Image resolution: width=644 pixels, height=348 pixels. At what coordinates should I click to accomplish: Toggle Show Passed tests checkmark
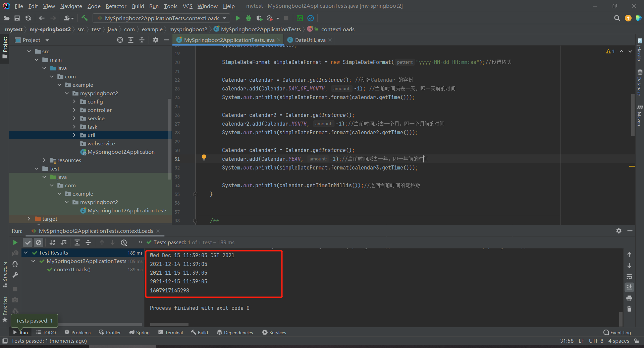tap(28, 242)
